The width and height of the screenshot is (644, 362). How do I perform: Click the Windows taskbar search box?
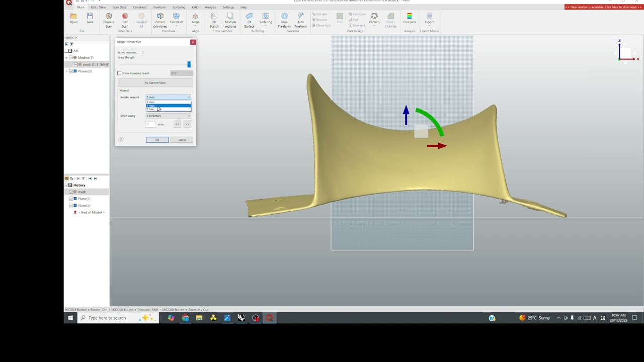(118, 318)
